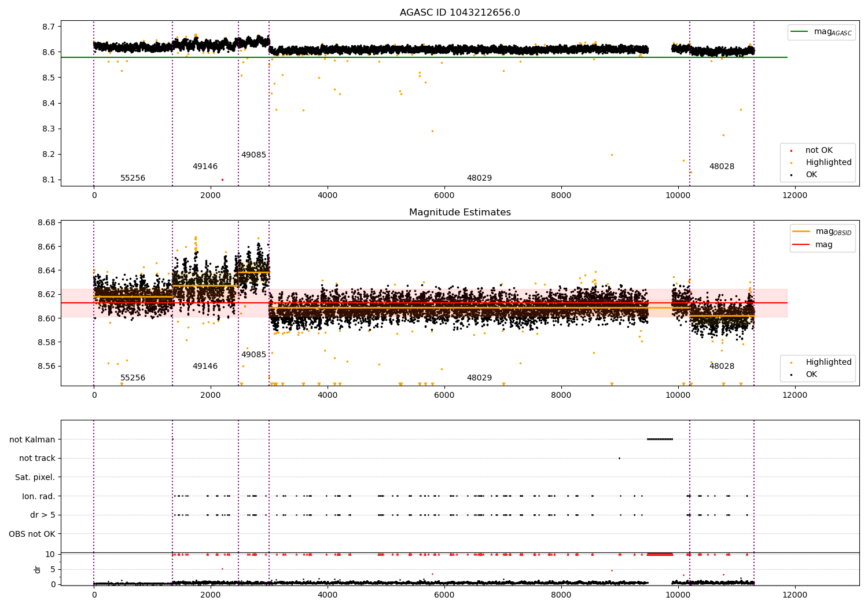Click the 8.1 y-axis tick label
The height and width of the screenshot is (608, 868).
49,180
